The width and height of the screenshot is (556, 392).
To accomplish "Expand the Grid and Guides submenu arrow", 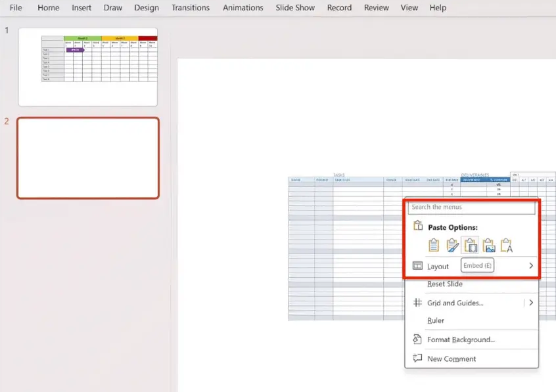I will point(531,303).
